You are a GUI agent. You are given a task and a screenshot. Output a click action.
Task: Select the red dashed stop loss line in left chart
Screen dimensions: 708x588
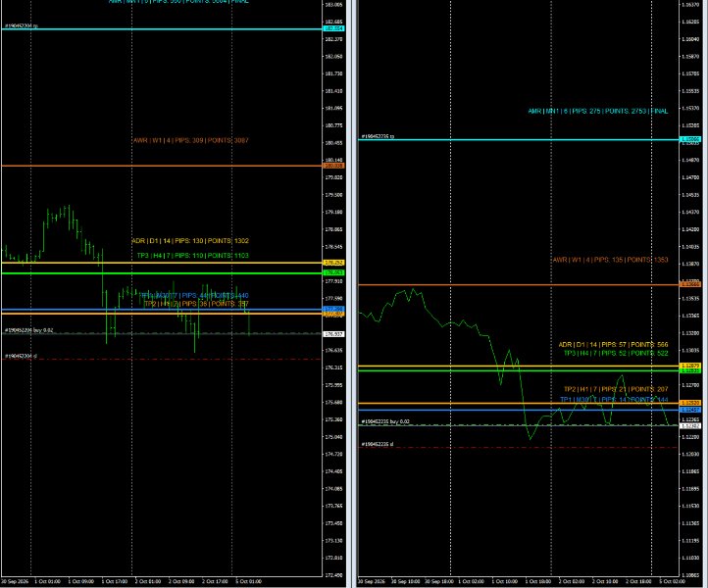point(162,360)
